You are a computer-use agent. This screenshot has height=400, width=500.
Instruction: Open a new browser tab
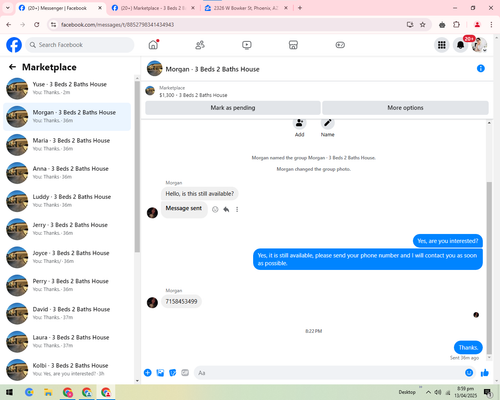tap(300, 8)
